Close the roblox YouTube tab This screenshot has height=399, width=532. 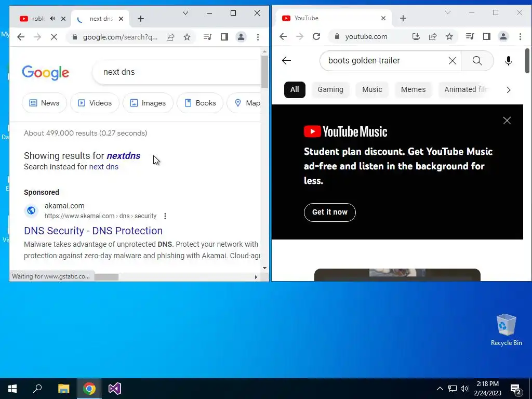point(63,19)
